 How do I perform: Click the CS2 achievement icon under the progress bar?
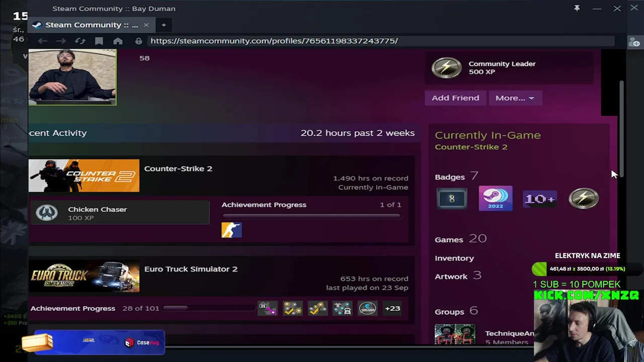pyautogui.click(x=231, y=230)
